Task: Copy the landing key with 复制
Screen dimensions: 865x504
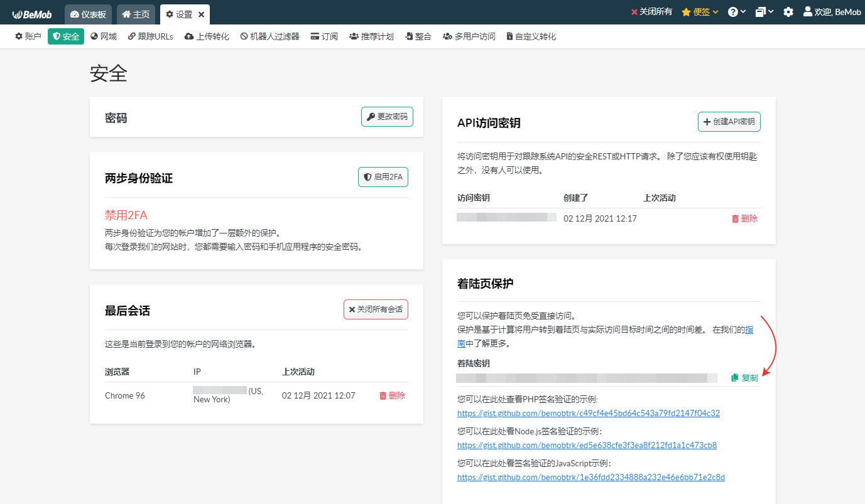Action: click(744, 378)
